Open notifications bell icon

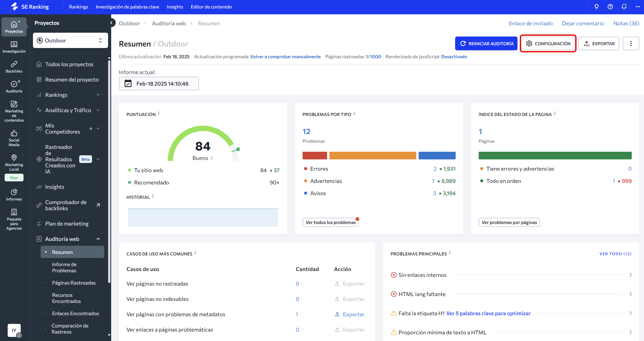624,7
